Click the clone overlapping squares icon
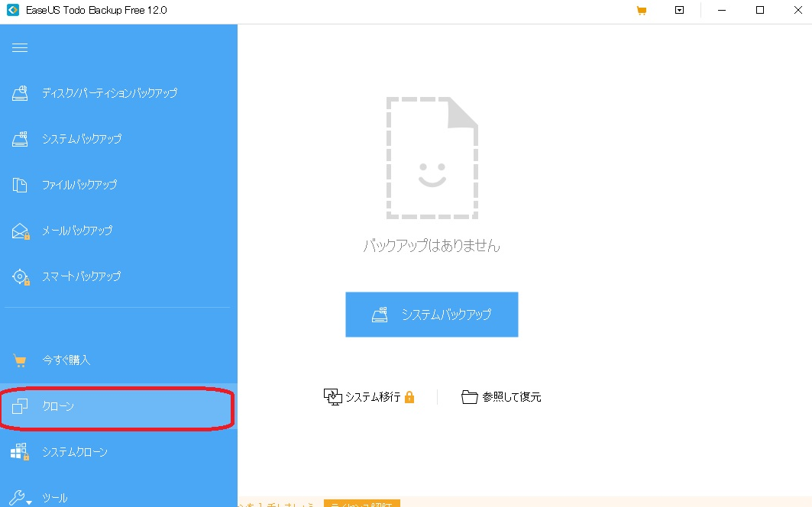Image resolution: width=812 pixels, height=507 pixels. (x=20, y=406)
